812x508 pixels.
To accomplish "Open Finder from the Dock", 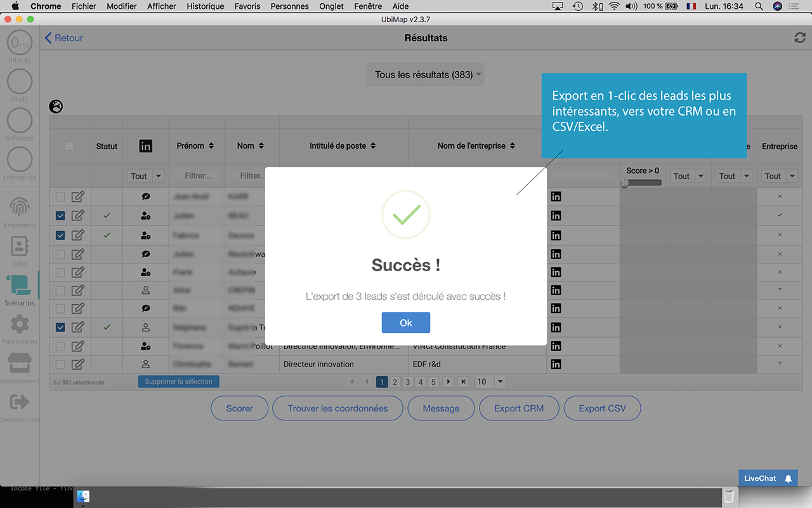I will (x=83, y=497).
